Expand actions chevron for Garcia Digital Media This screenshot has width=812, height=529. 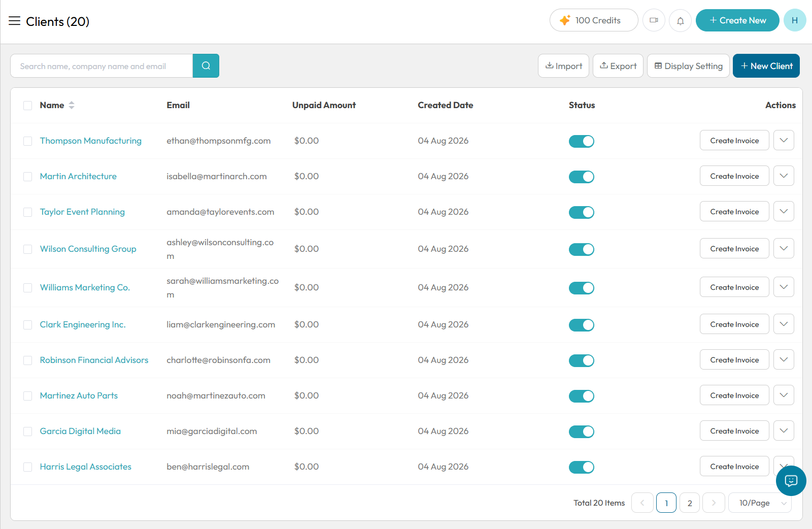tap(784, 431)
